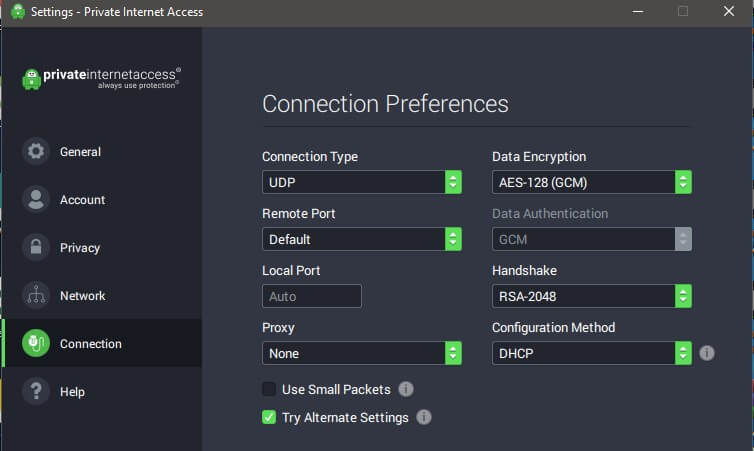Select the Connection settings tab

pos(101,343)
